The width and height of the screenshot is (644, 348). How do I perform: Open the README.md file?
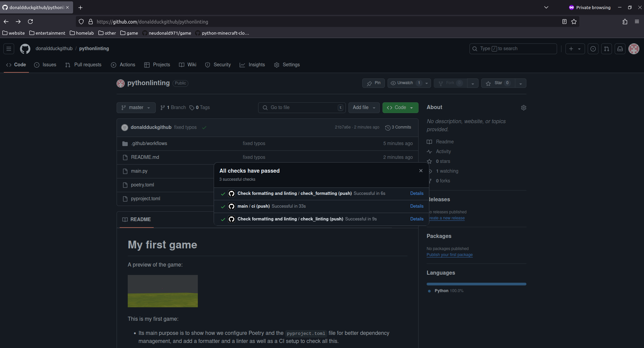tap(145, 157)
